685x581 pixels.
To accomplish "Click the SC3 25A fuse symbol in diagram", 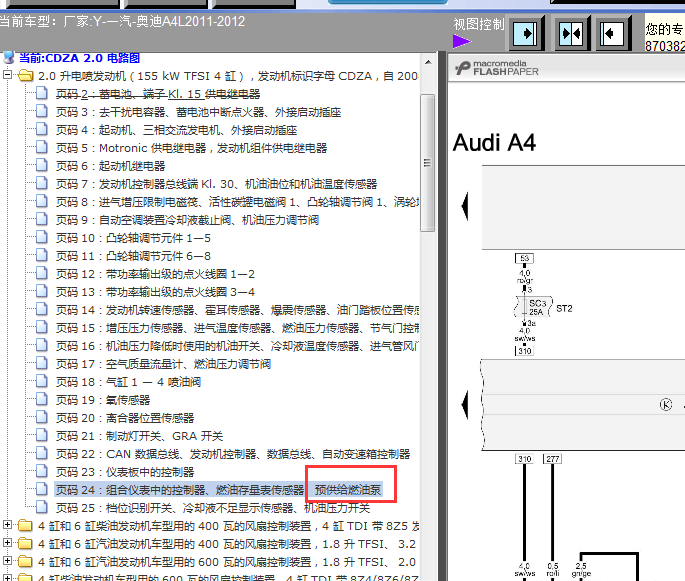I will click(x=533, y=307).
